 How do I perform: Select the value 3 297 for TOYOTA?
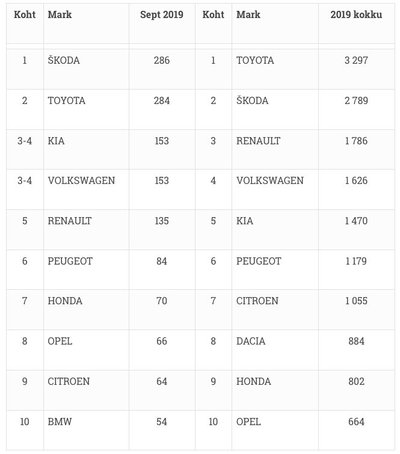356,61
